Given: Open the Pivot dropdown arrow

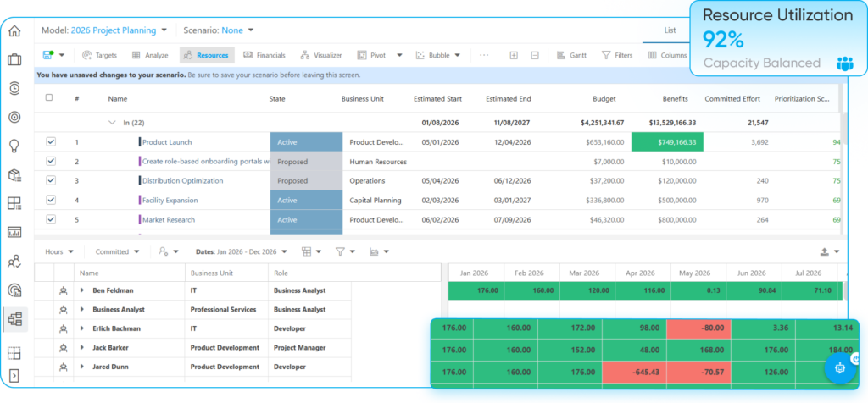Looking at the screenshot, I should point(400,55).
